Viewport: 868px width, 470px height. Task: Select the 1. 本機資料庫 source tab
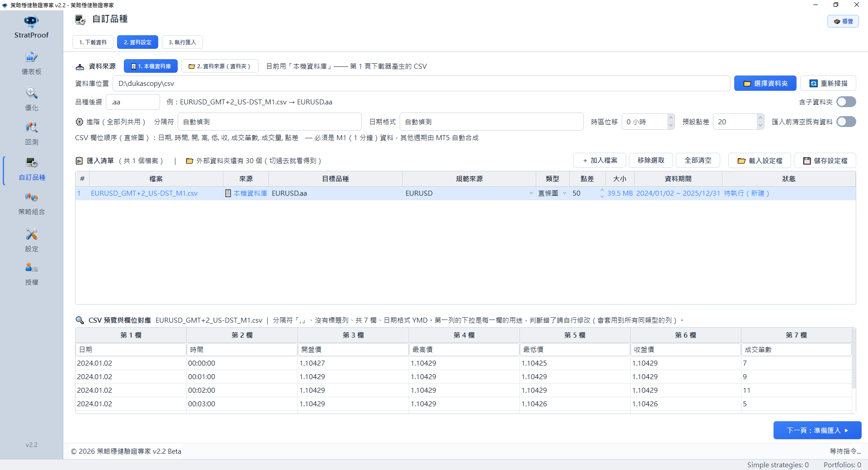(x=151, y=66)
